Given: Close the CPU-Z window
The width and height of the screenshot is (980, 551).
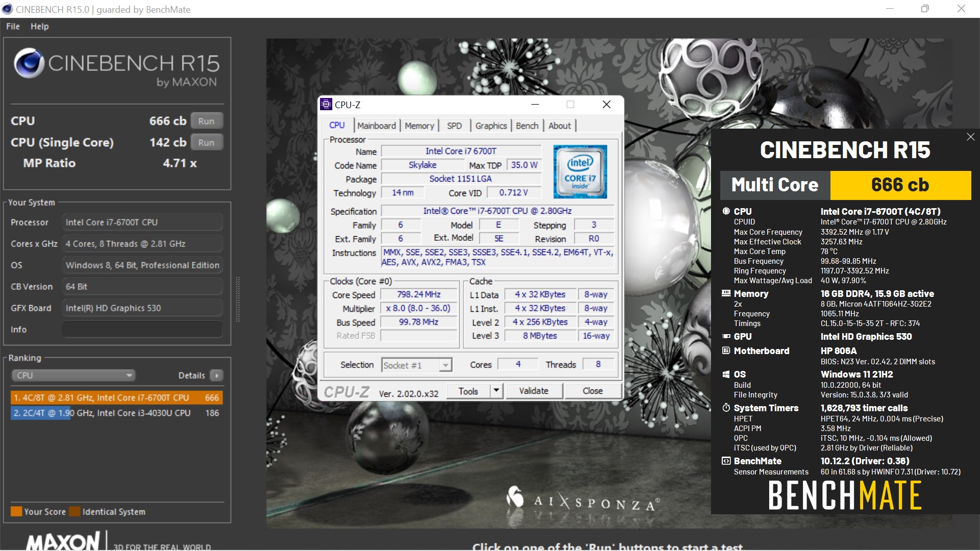Looking at the screenshot, I should [x=606, y=105].
